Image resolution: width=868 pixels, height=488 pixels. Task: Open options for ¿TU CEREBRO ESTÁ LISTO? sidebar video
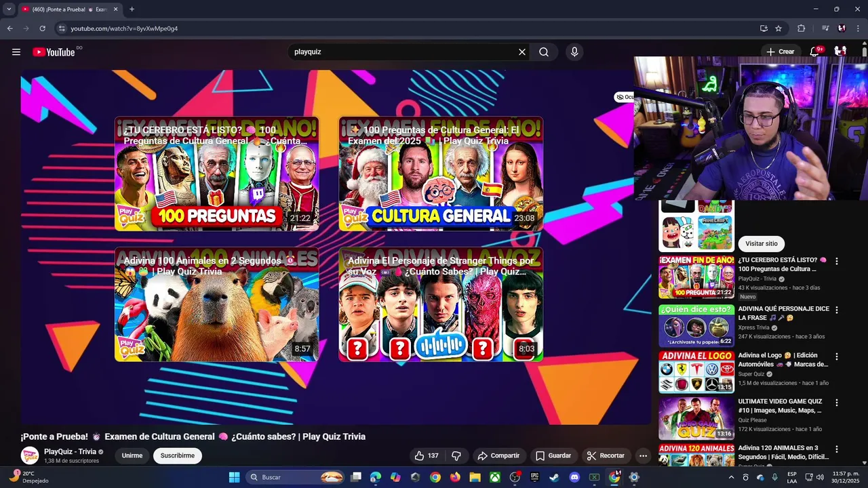click(x=837, y=261)
